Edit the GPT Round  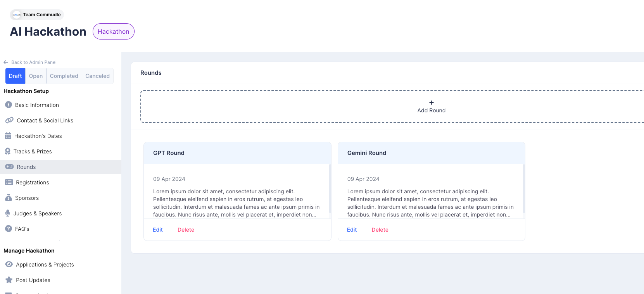point(158,230)
